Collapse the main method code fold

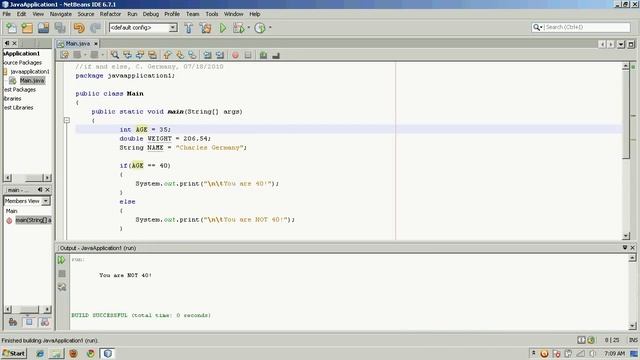coord(67,120)
